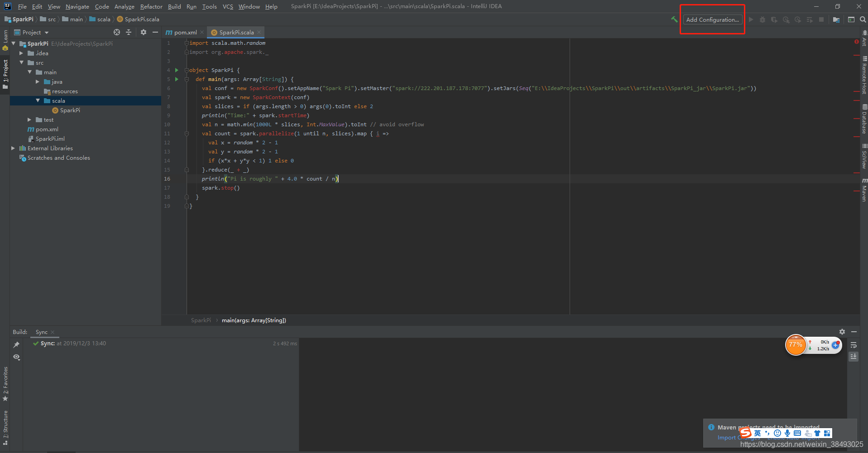
Task: Open the Project Structure icon
Action: [x=836, y=19]
